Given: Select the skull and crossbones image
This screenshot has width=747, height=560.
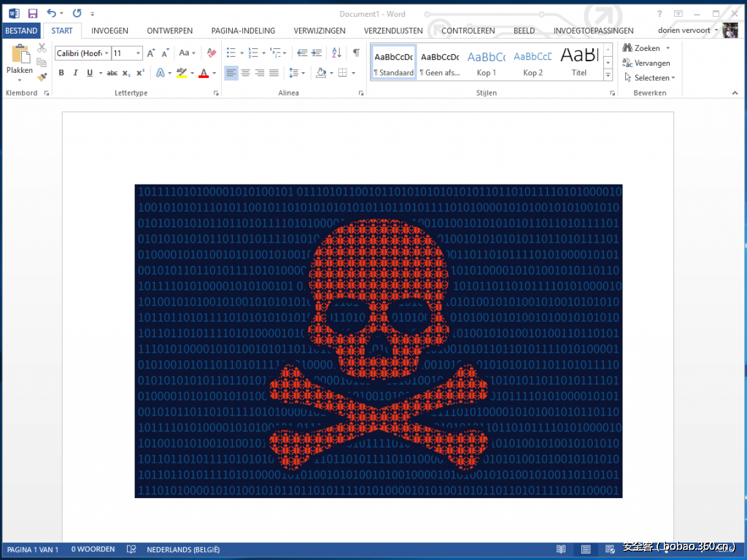Looking at the screenshot, I should pyautogui.click(x=378, y=341).
